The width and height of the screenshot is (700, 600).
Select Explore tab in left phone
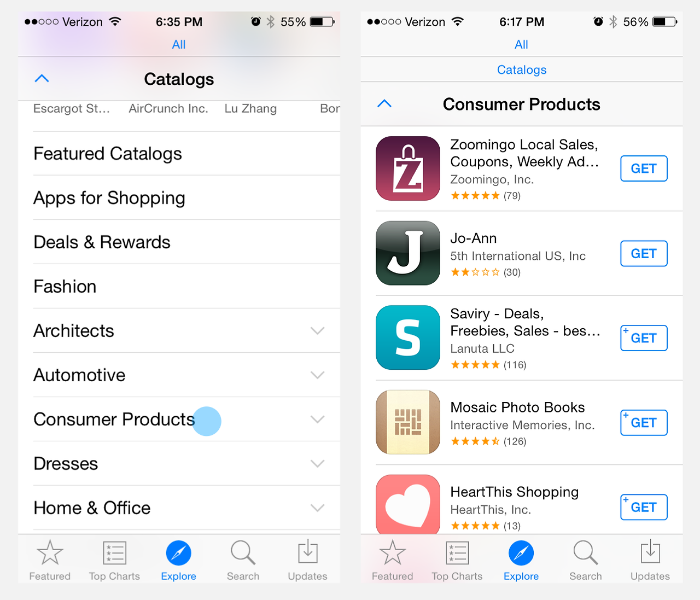point(178,560)
